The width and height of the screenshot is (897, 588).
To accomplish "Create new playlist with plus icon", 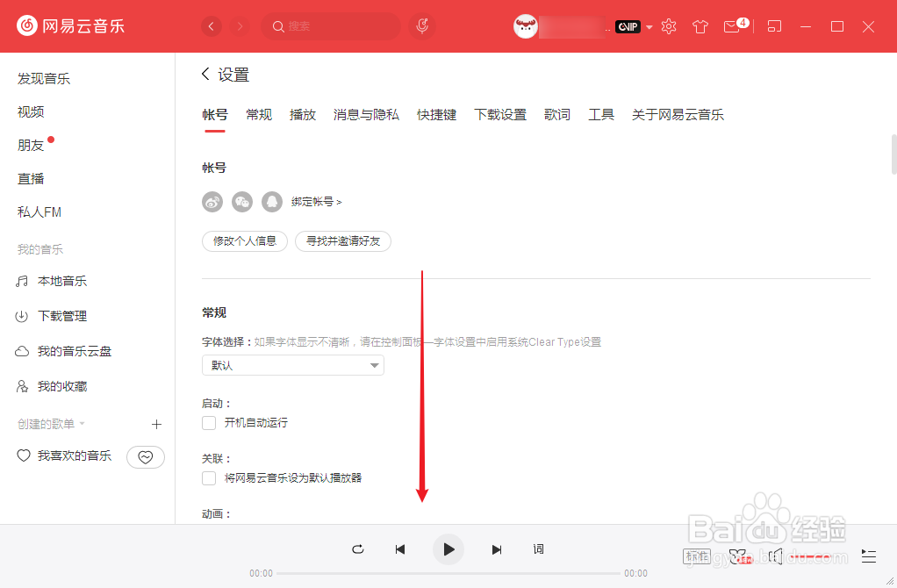I will point(156,424).
